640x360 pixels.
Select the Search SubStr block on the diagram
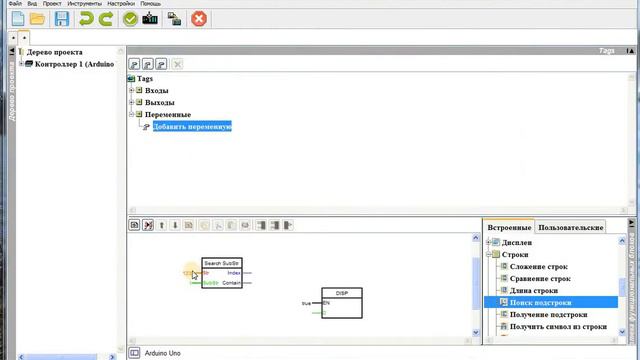click(x=222, y=273)
